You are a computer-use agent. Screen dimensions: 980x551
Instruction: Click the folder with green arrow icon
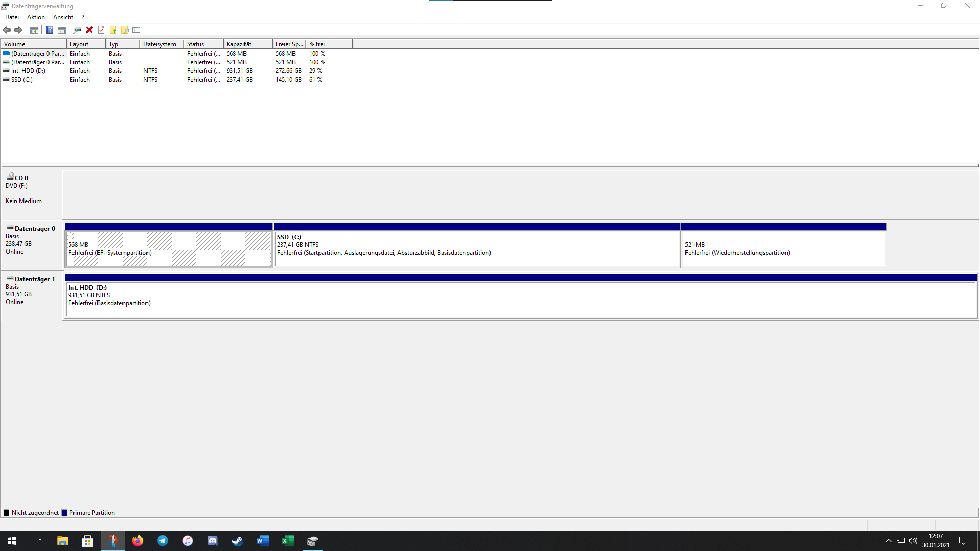(x=113, y=30)
